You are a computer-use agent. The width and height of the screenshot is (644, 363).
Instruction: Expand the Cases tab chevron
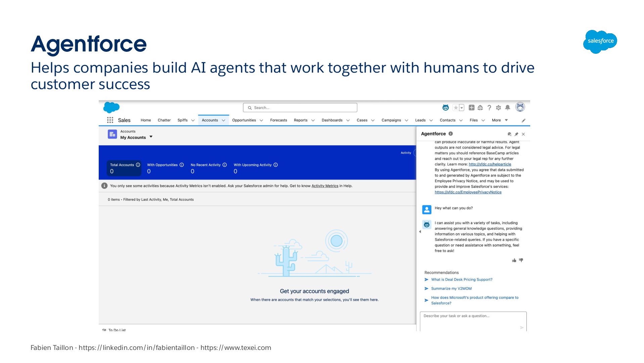(373, 120)
